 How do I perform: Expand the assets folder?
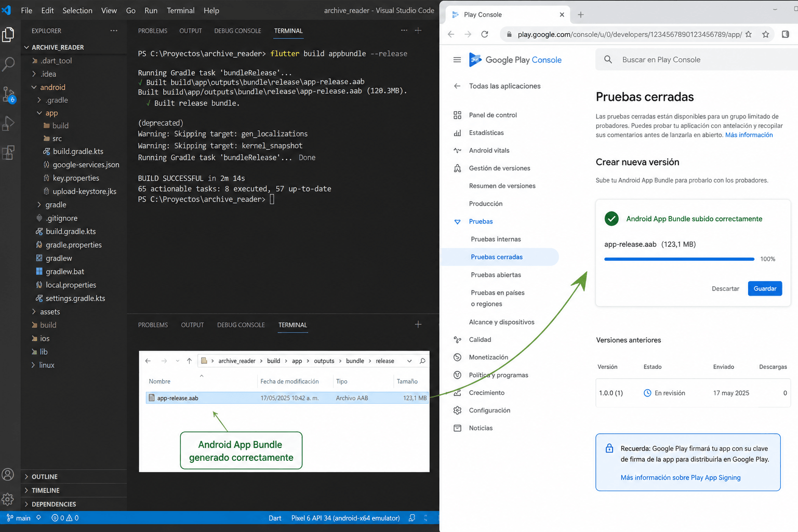click(x=34, y=312)
